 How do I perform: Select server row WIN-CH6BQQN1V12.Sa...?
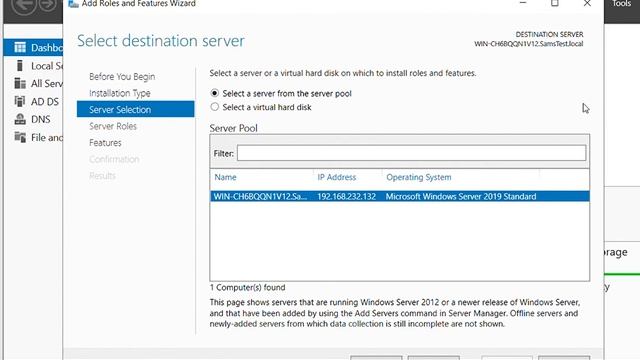pos(400,196)
